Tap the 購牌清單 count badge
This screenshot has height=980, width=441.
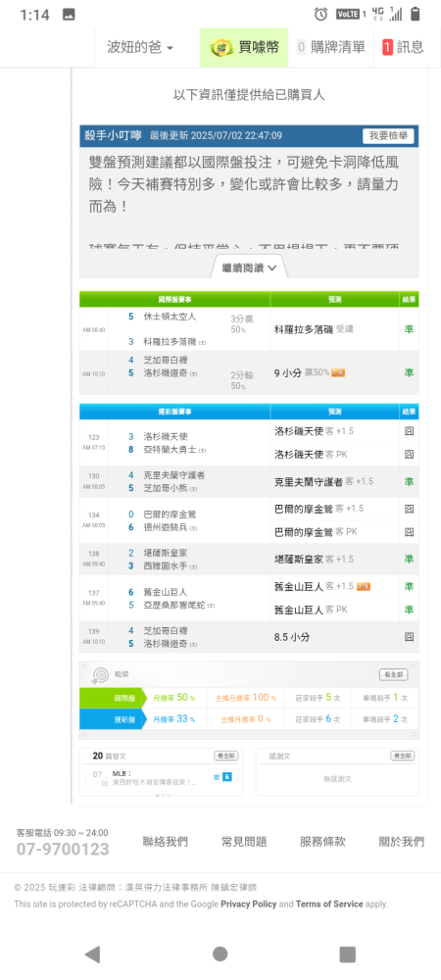pyautogui.click(x=302, y=47)
